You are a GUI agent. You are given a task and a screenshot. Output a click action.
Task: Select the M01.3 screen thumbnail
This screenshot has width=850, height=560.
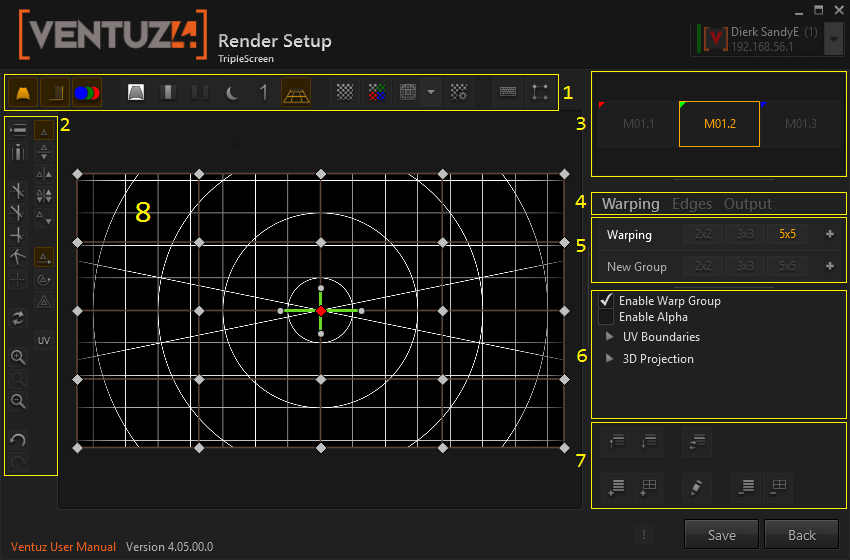800,124
